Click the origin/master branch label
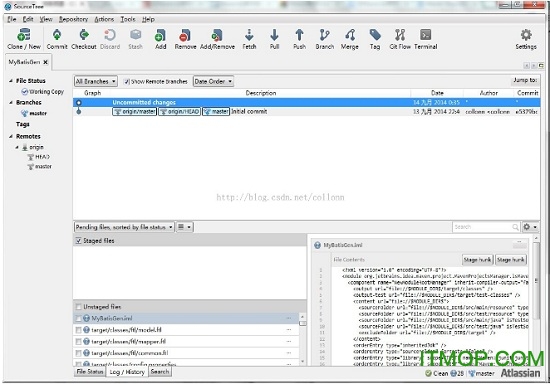This screenshot has height=384, width=550. (135, 112)
